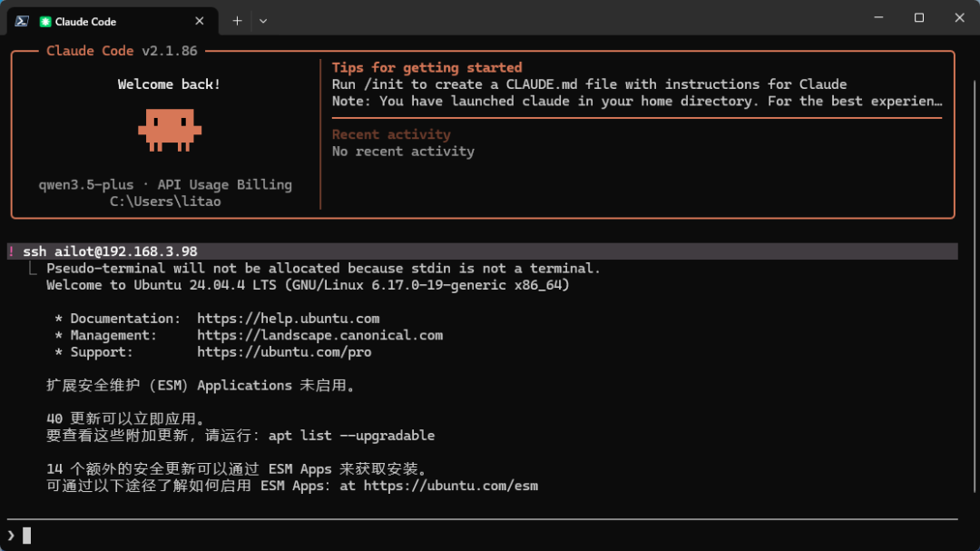Minimize the terminal window
The image size is (980, 551).
coord(878,17)
